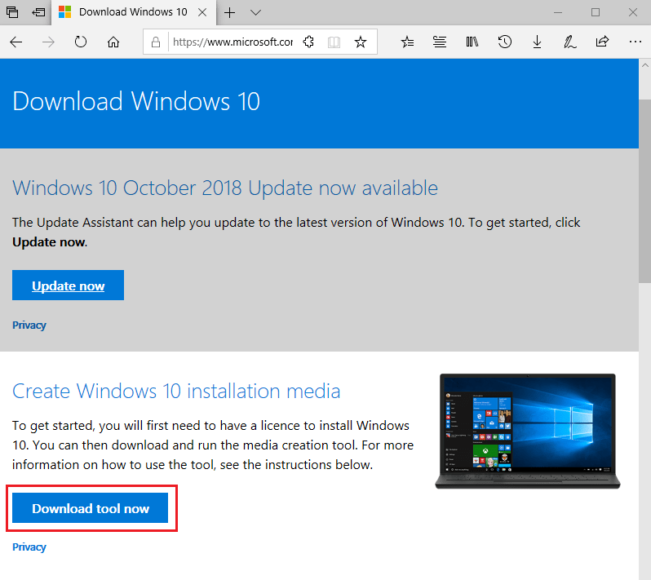Click the scrollbar up arrow
Screen dimensions: 651x580
point(645,65)
